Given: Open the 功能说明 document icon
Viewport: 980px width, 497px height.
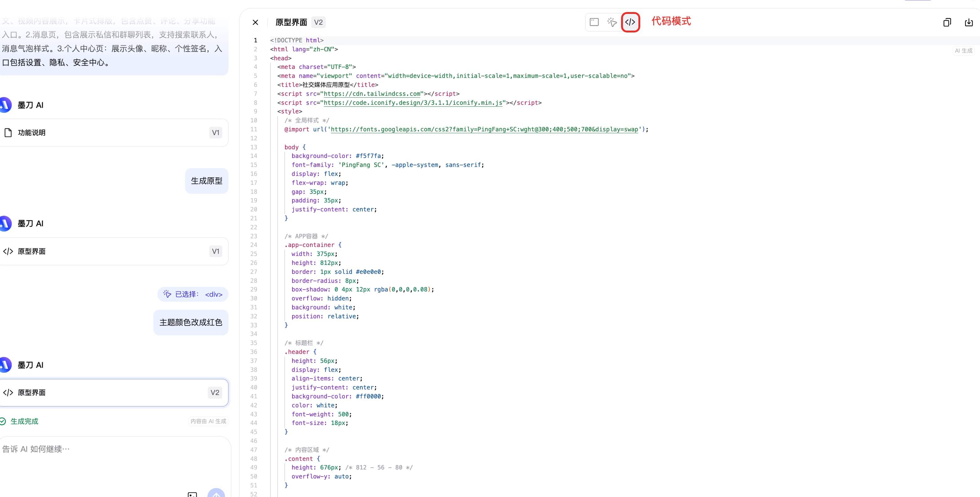Looking at the screenshot, I should point(8,133).
